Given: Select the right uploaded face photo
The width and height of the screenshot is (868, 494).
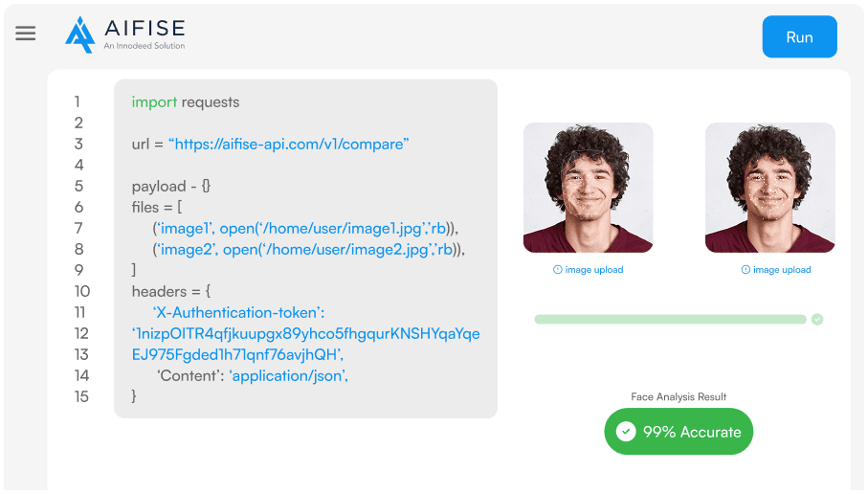Looking at the screenshot, I should point(770,188).
